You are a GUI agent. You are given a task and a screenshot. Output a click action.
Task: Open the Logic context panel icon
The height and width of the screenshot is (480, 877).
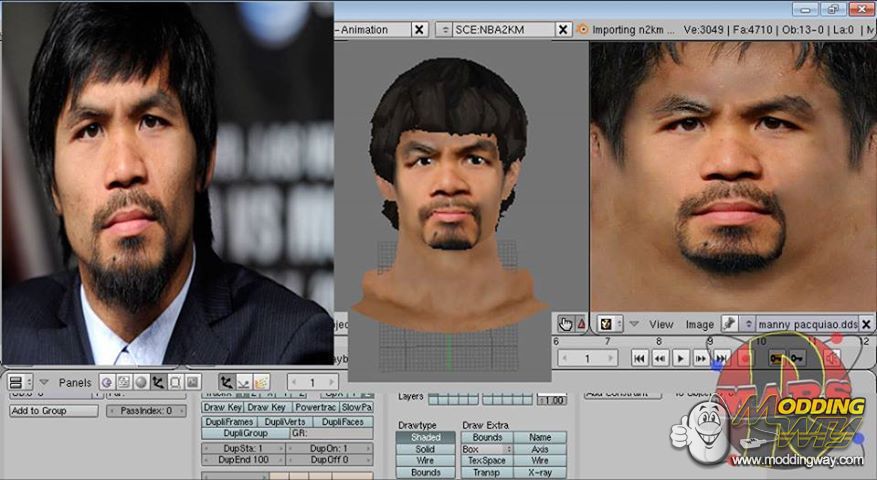point(108,382)
